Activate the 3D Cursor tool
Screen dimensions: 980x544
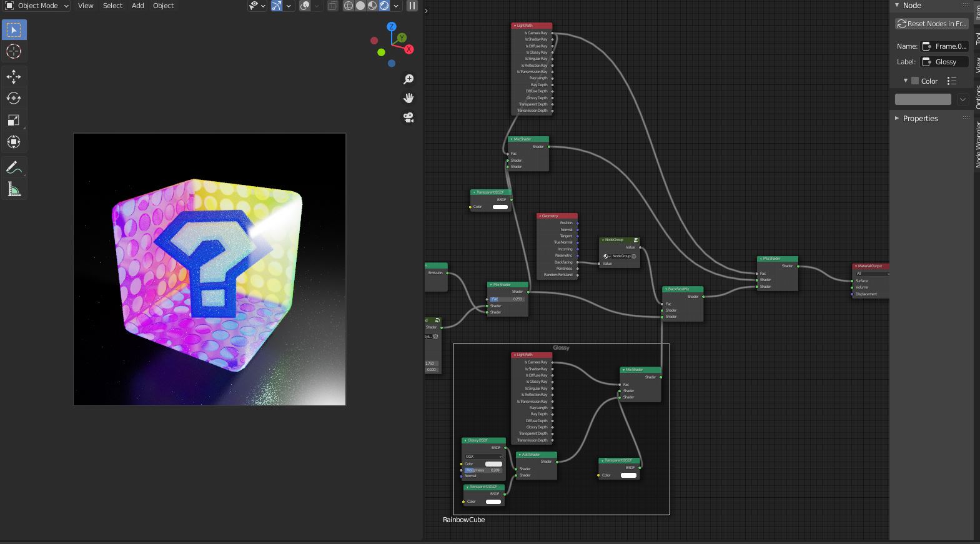click(14, 52)
